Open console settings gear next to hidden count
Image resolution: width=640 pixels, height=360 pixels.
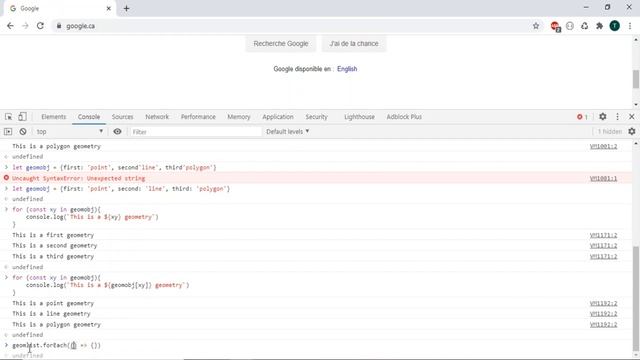pyautogui.click(x=632, y=131)
